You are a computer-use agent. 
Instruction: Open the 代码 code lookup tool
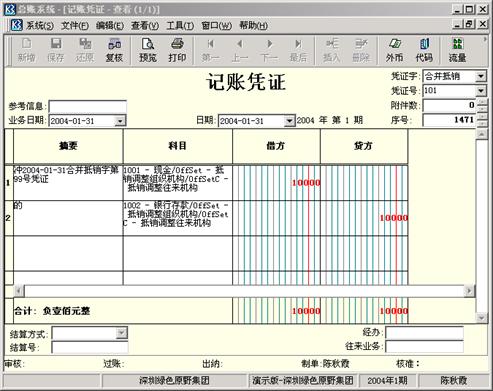424,50
